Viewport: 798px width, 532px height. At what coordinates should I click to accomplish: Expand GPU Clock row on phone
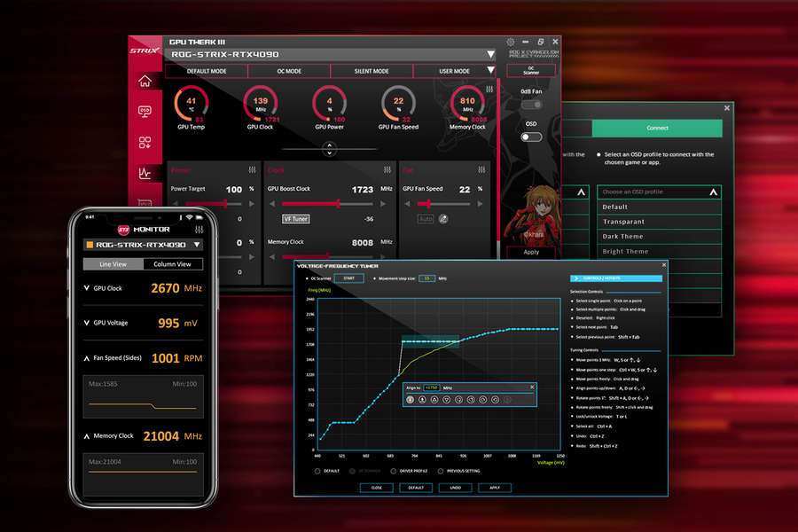coord(87,288)
